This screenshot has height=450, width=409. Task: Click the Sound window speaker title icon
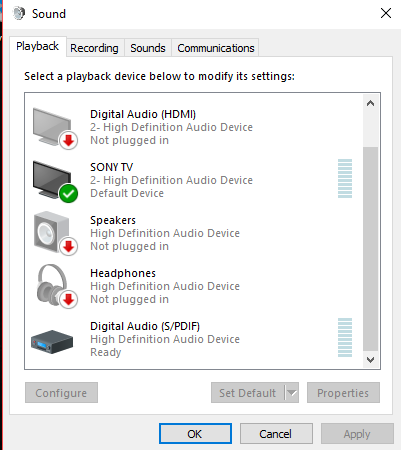[19, 13]
